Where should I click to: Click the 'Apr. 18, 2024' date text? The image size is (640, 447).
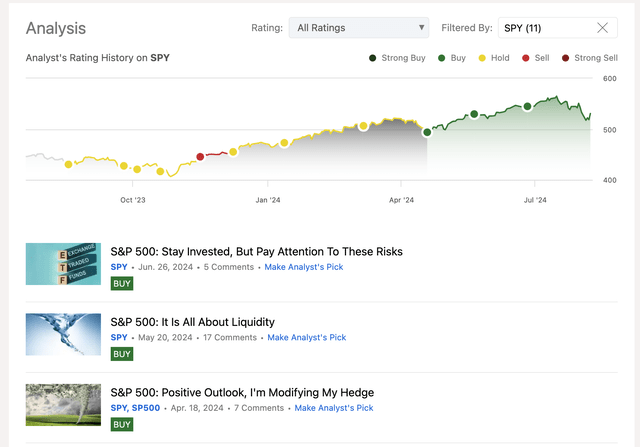(x=197, y=408)
